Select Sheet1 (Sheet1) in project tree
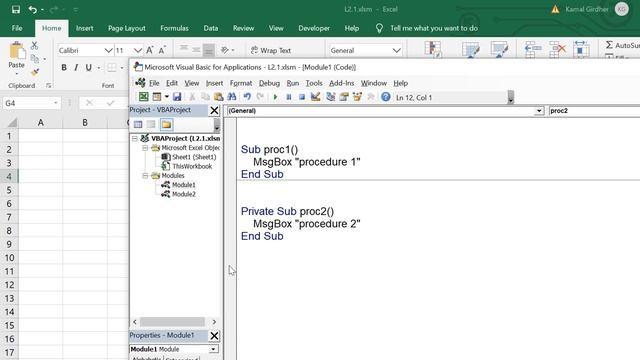 point(194,157)
